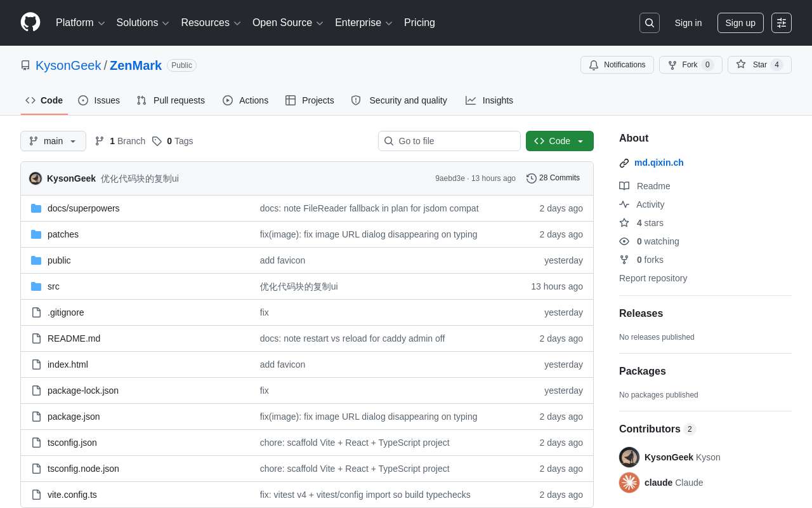The height and width of the screenshot is (508, 812).
Task: Expand the Enterprise menu
Action: point(363,23)
